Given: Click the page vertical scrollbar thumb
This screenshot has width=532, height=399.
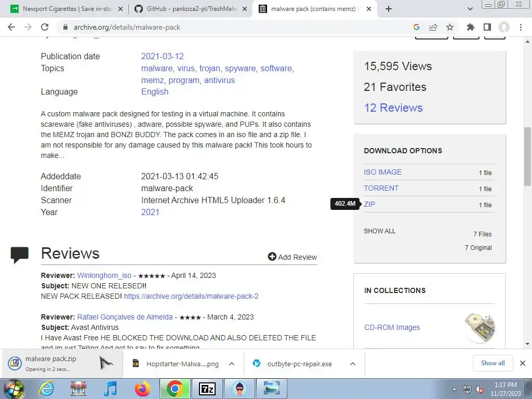Looking at the screenshot, I should (x=527, y=157).
